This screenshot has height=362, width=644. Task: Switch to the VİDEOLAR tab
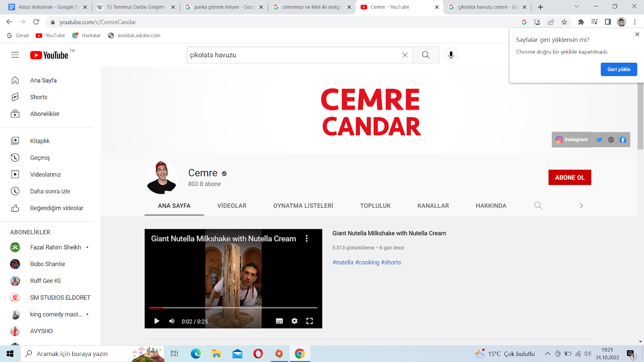point(232,206)
